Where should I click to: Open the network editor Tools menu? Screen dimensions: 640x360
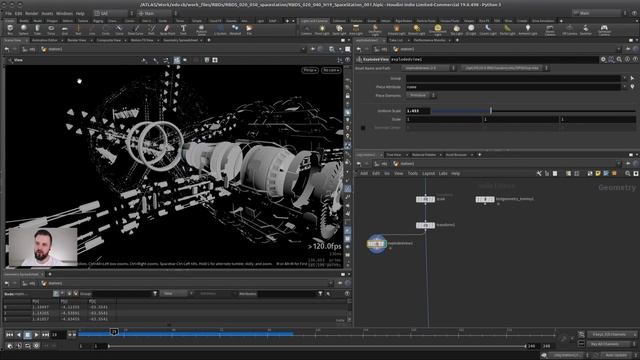click(x=413, y=173)
